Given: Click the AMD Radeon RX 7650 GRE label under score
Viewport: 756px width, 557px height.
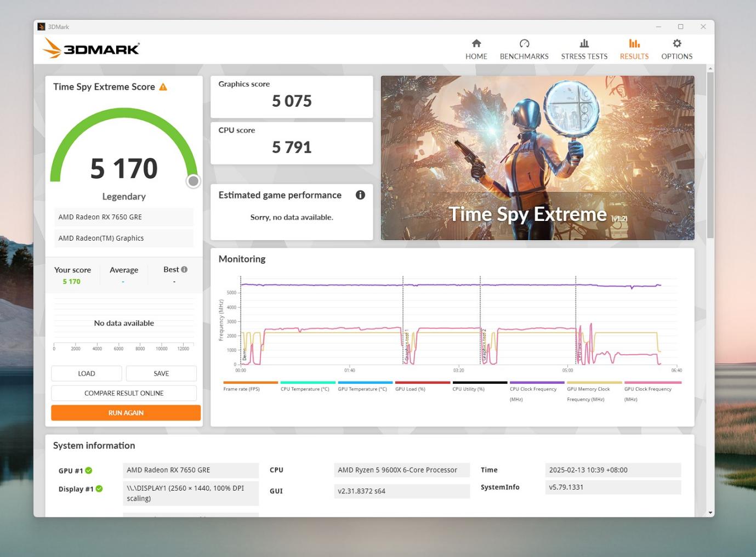Looking at the screenshot, I should (x=124, y=217).
